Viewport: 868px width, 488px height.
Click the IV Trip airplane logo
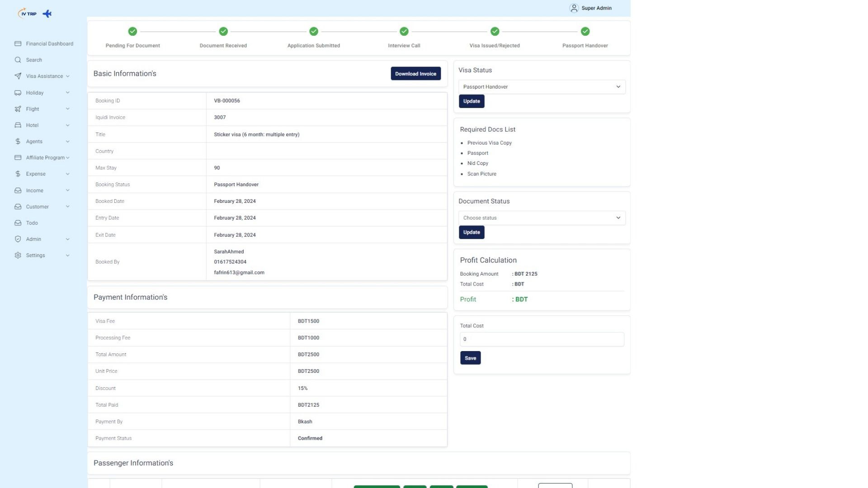(x=47, y=14)
